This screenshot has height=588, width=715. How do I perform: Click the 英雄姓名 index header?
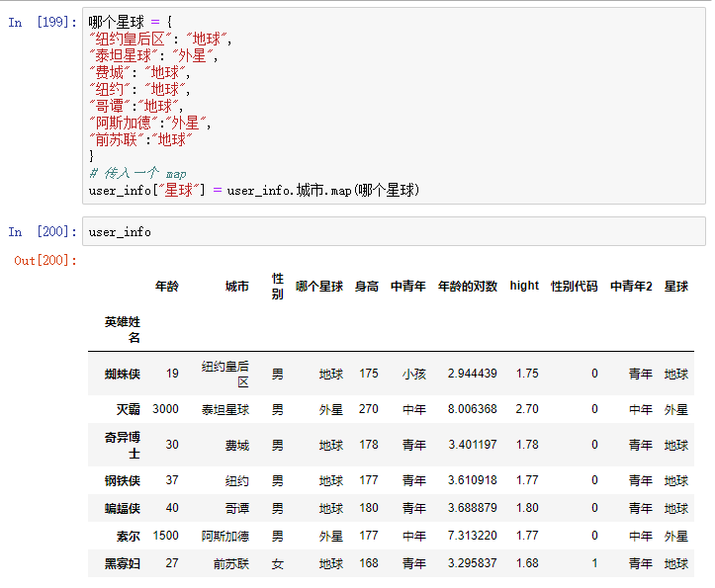point(123,329)
